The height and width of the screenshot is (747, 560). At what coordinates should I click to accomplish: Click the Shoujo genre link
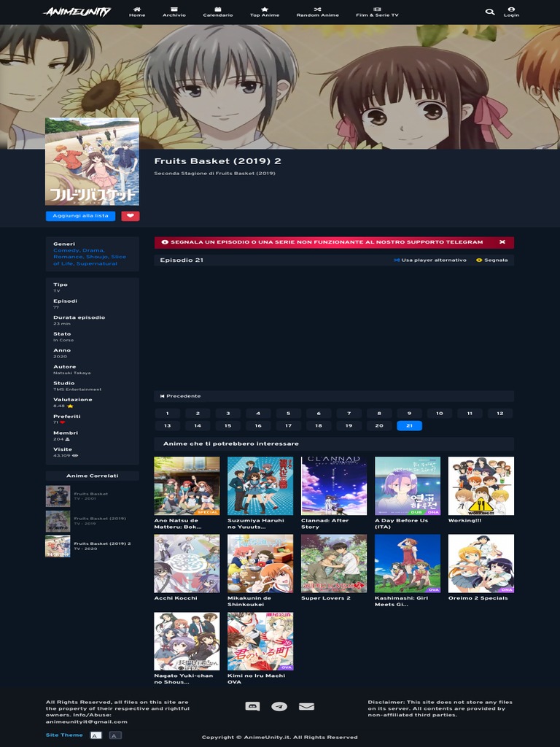coord(97,257)
